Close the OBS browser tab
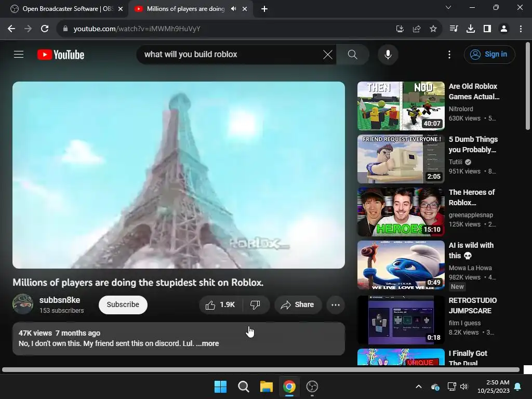The width and height of the screenshot is (532, 399). pyautogui.click(x=120, y=9)
